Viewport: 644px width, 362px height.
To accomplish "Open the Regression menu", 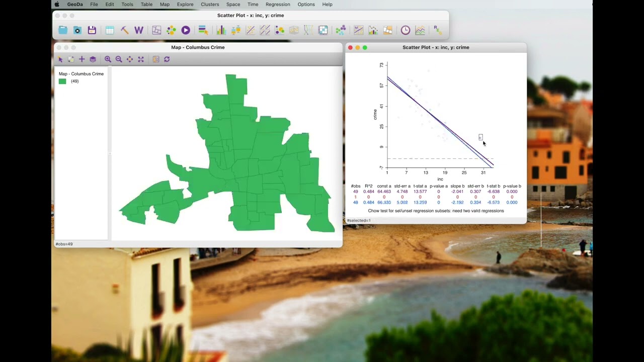I will point(278,4).
